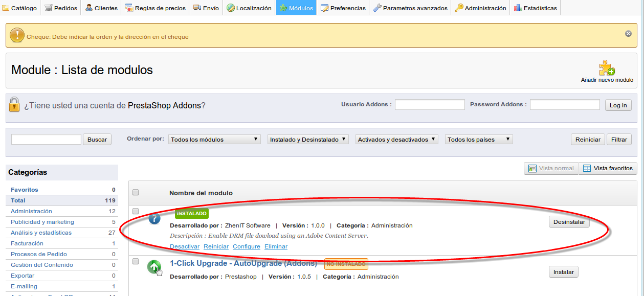
Task: Open the Catálogo tab
Action: coord(20,8)
